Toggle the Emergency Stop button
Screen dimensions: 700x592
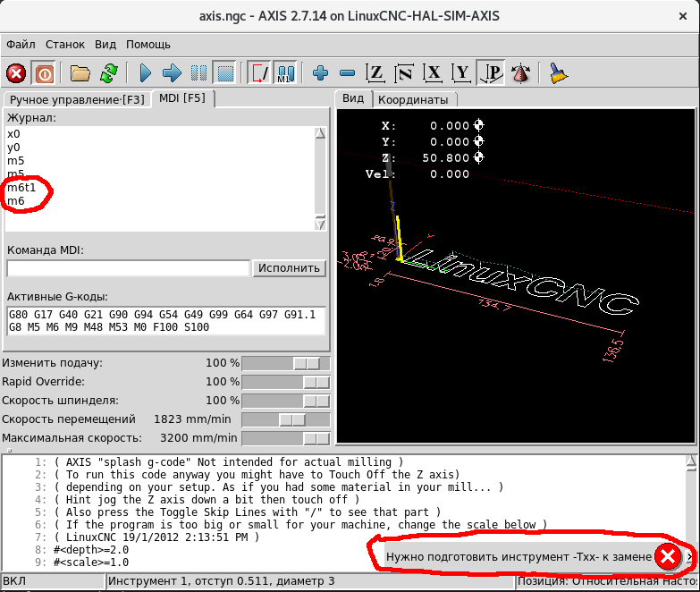click(x=16, y=73)
